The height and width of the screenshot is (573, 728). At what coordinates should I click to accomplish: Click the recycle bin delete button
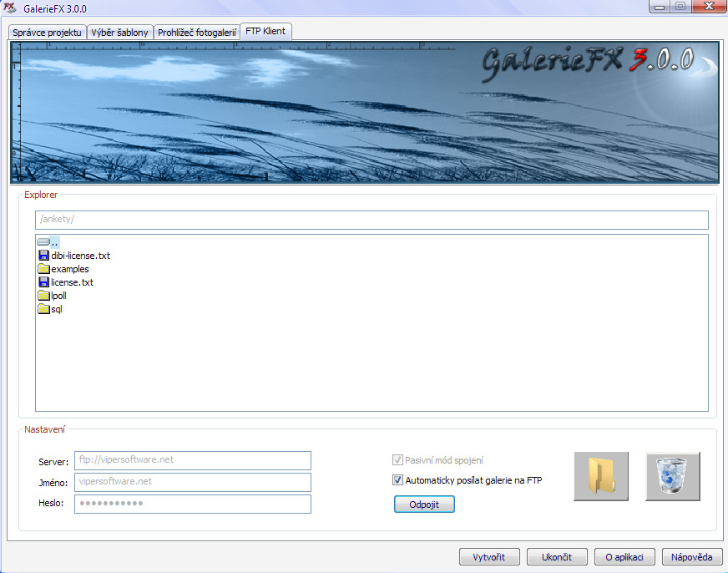pyautogui.click(x=672, y=476)
